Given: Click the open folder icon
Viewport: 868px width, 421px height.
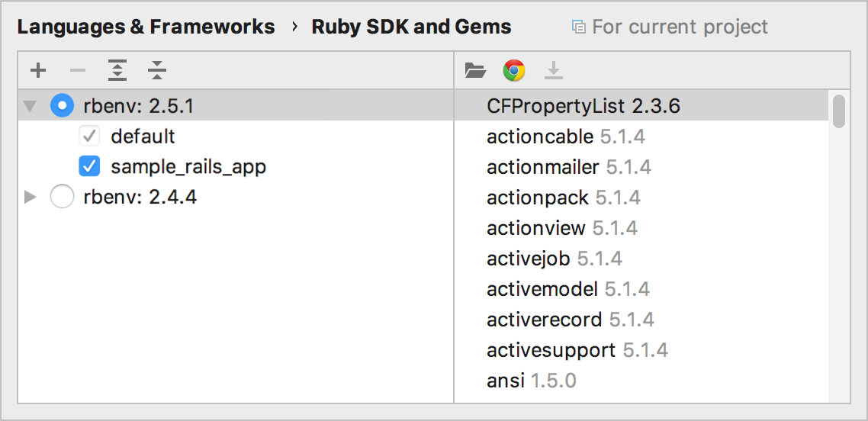Looking at the screenshot, I should coord(475,71).
